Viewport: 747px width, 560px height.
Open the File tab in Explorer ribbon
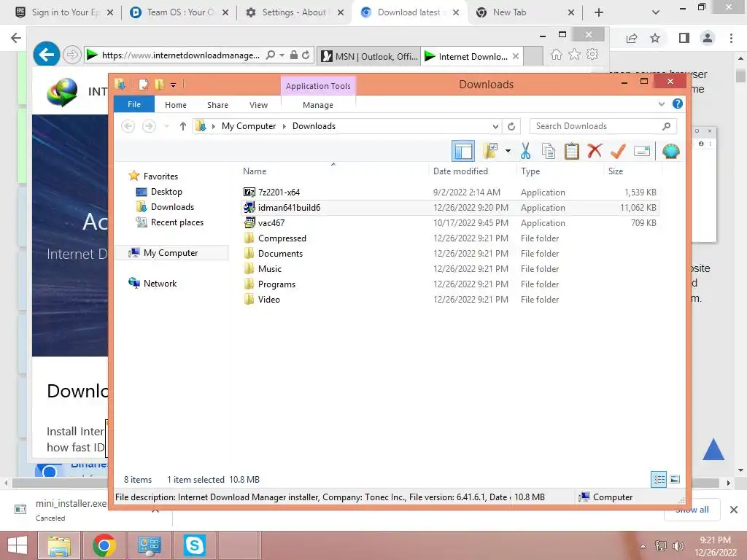pos(134,104)
